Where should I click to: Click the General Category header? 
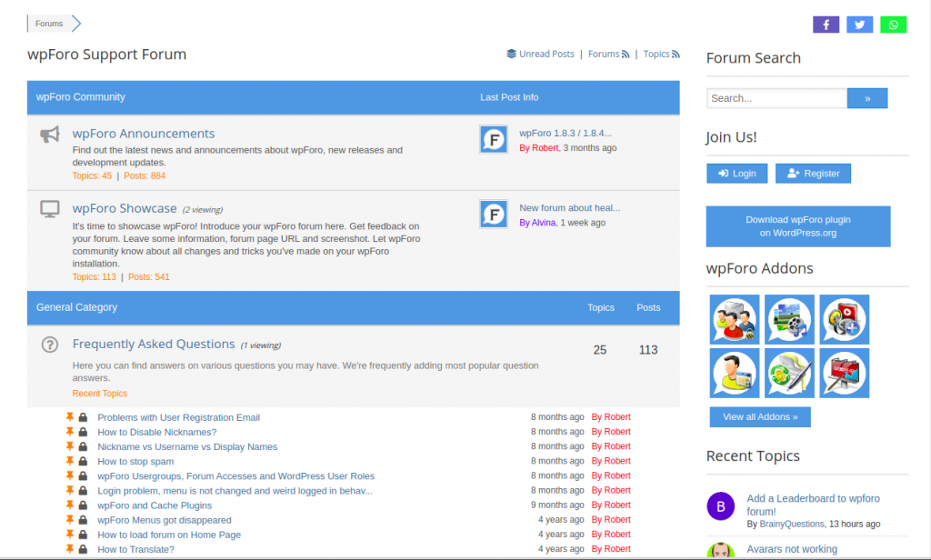pyautogui.click(x=76, y=307)
